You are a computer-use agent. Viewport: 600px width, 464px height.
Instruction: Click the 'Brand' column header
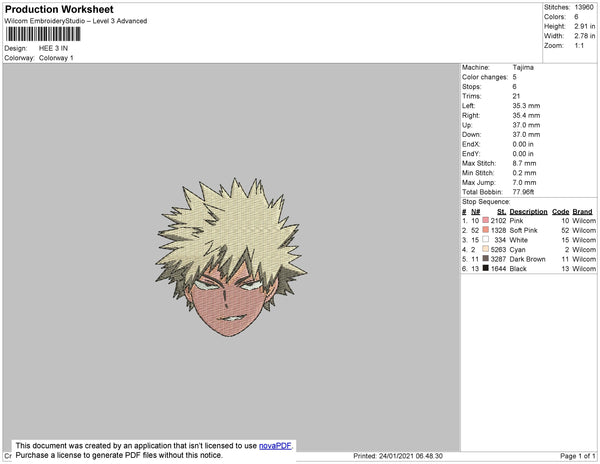tap(582, 212)
